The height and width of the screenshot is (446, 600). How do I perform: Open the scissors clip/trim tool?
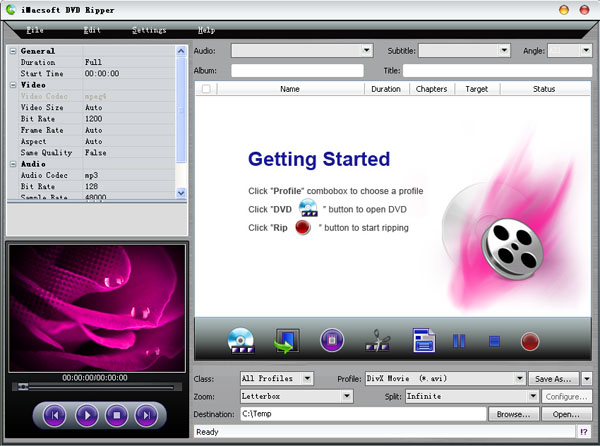pos(378,340)
